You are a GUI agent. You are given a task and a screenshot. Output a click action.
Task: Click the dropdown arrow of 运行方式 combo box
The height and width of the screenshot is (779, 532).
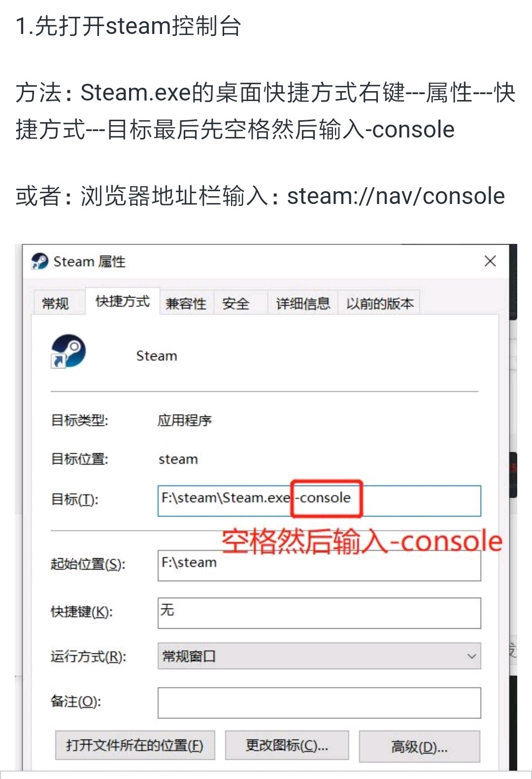471,656
